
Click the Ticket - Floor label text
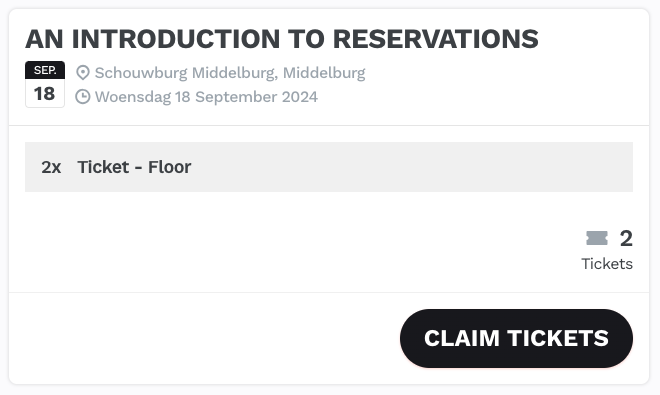[134, 167]
